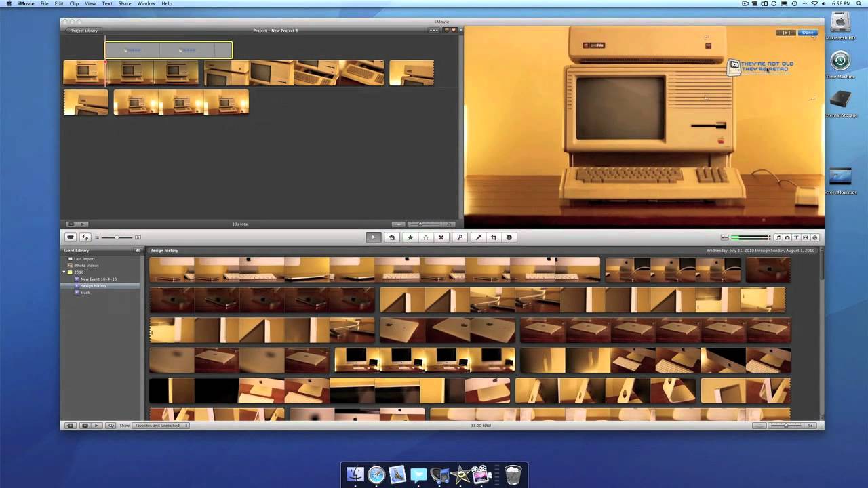Screen dimensions: 868x488
Task: Open External Storage desktop drive
Action: point(840,103)
